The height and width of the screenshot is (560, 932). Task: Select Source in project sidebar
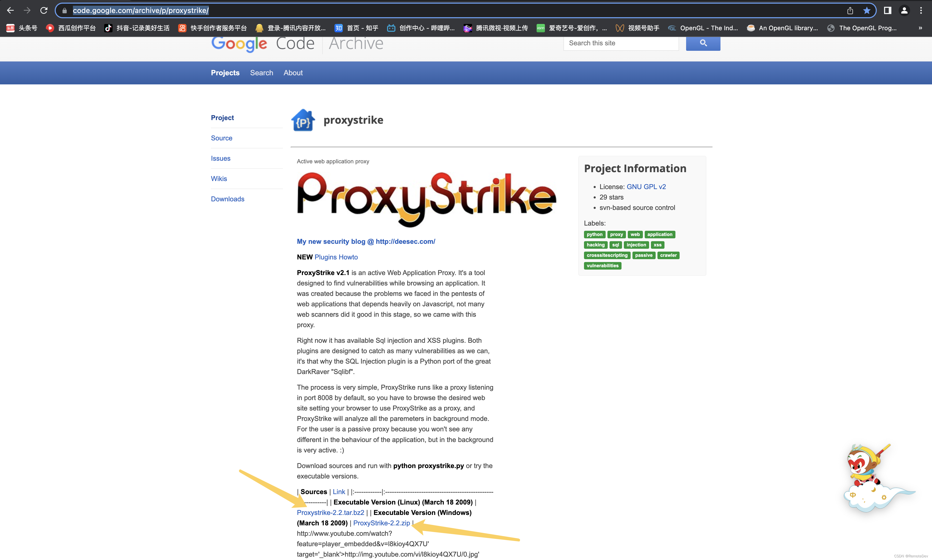(221, 138)
